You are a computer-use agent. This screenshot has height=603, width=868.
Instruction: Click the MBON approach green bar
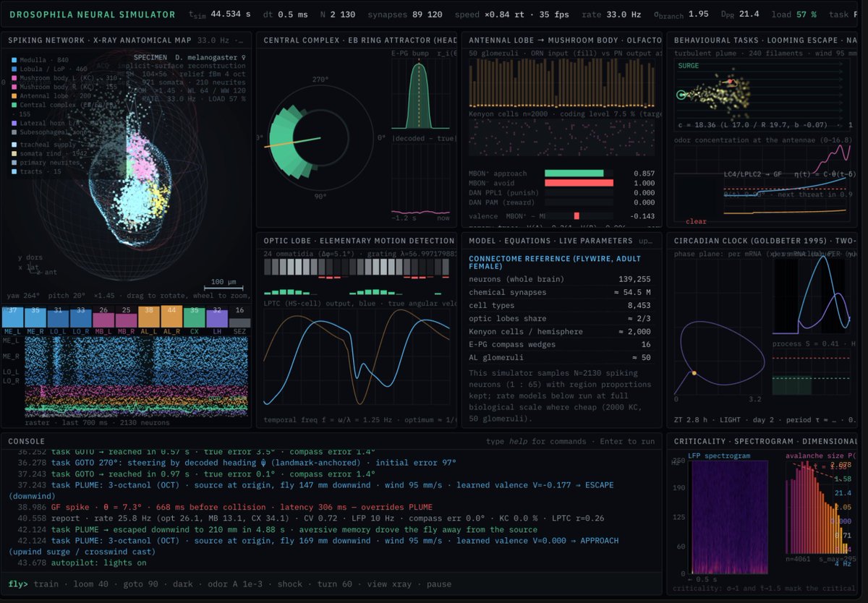(574, 174)
